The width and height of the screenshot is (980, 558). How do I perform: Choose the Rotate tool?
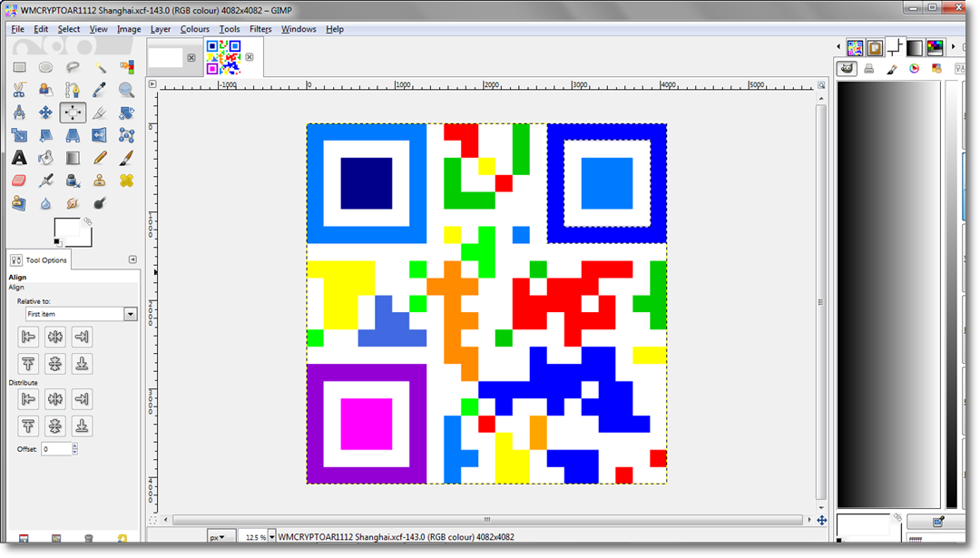(126, 113)
